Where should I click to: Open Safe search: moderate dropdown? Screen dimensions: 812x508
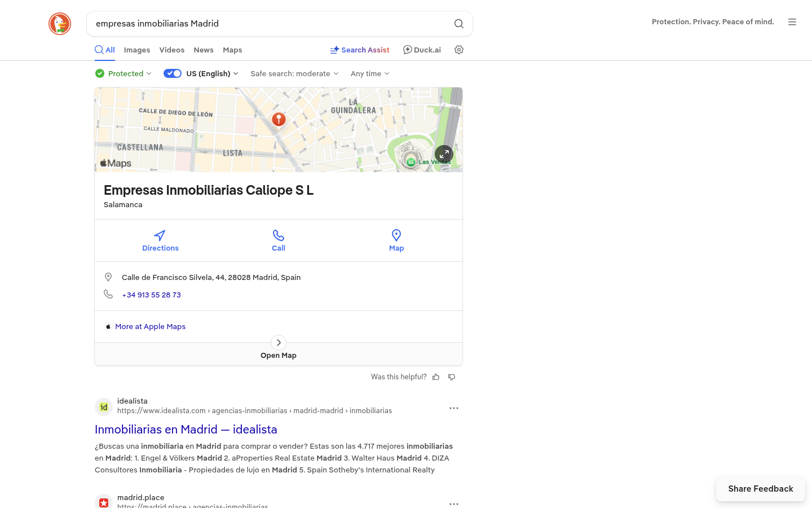(294, 73)
